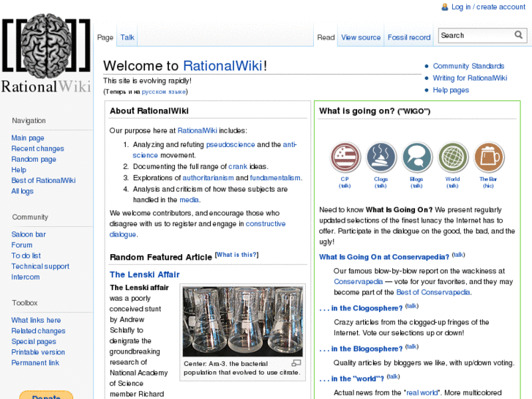Open the Clogs icon
The image size is (532, 399).
pyautogui.click(x=381, y=157)
